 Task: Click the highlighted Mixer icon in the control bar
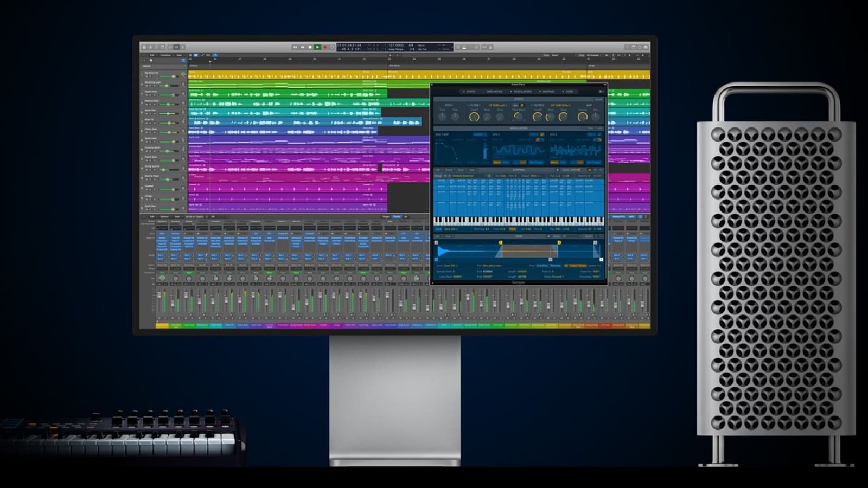(x=176, y=47)
